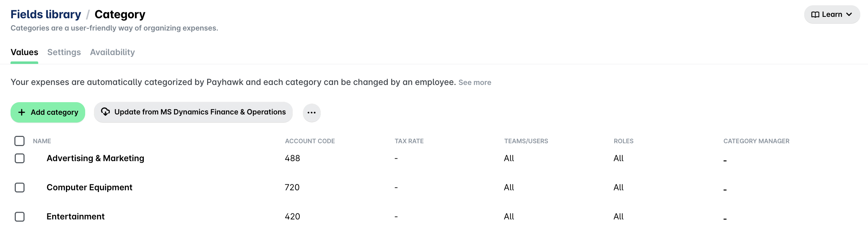This screenshot has width=868, height=231.
Task: Toggle the select-all checkbox in header
Action: pos(20,141)
